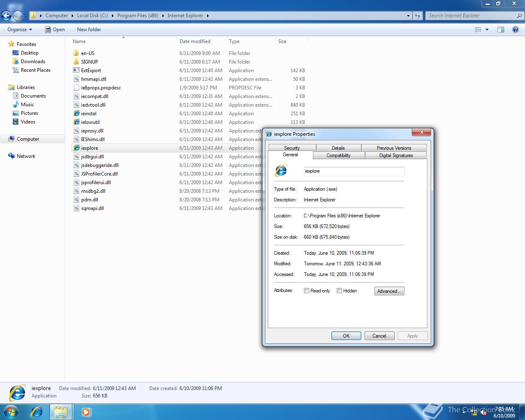
Task: Select the hmmapi.dll file icon
Action: (x=76, y=79)
